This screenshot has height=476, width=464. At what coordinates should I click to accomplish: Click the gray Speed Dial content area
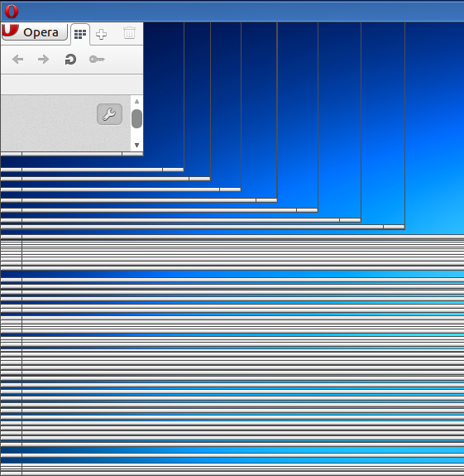[49, 123]
